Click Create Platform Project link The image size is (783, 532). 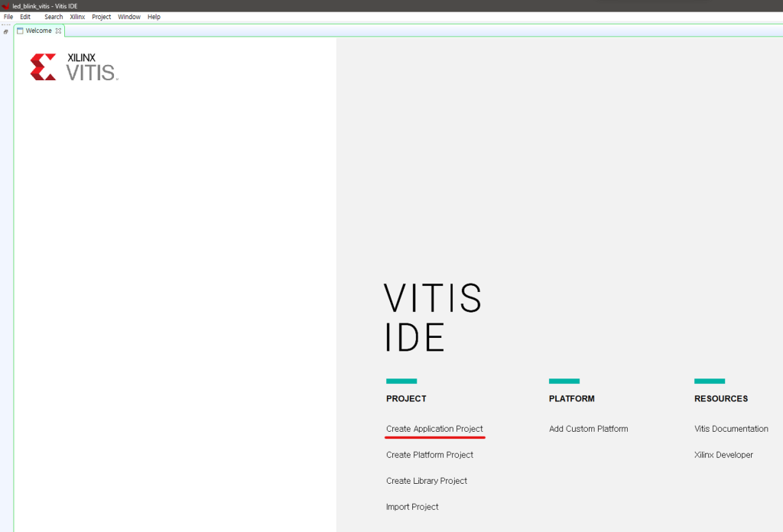(430, 455)
